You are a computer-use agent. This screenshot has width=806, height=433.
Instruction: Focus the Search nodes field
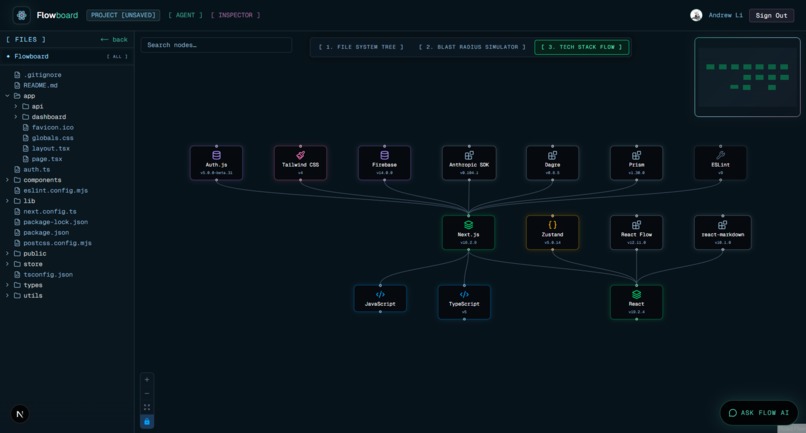pos(216,45)
